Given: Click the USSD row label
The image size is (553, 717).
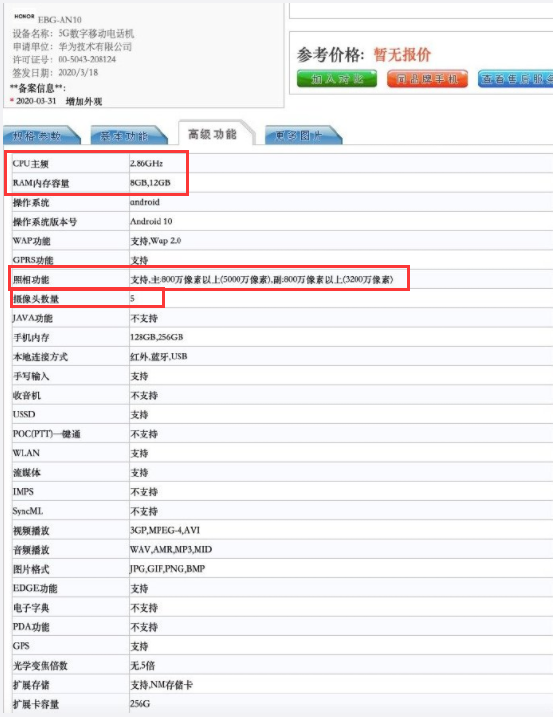Looking at the screenshot, I should tap(24, 414).
